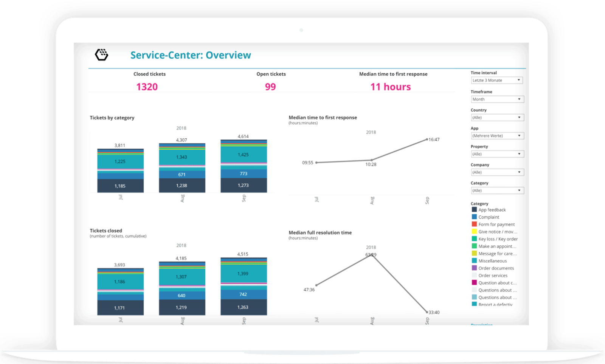This screenshot has width=605, height=364.
Task: Select Sep 742 segment in Tickets closed
Action: pyautogui.click(x=244, y=294)
